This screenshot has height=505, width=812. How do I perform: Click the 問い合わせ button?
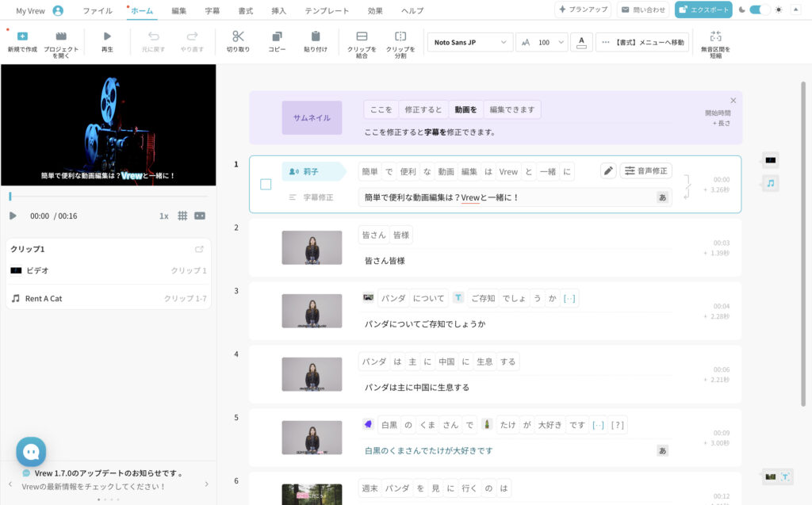[x=643, y=10]
